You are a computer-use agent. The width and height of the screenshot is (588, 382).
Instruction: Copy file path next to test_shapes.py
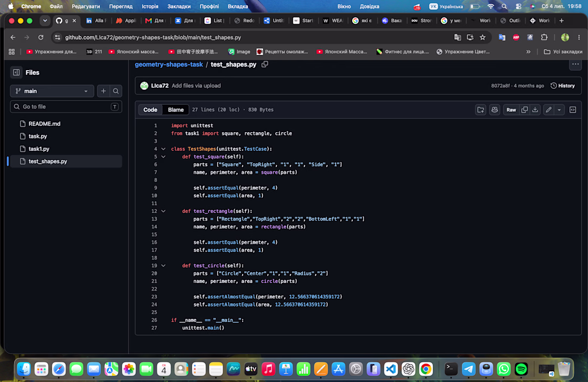pos(265,64)
